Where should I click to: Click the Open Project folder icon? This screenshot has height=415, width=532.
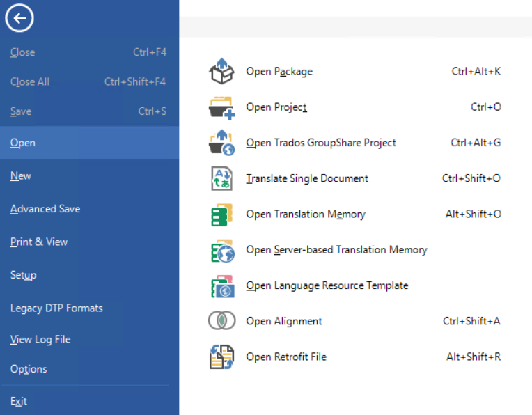[x=221, y=107]
